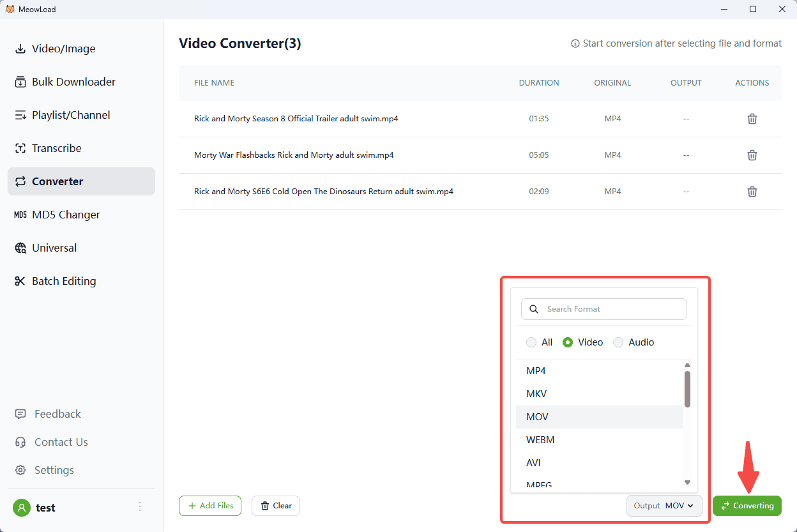Delete the Season 8 Official Trailer file
The image size is (797, 532).
click(752, 119)
